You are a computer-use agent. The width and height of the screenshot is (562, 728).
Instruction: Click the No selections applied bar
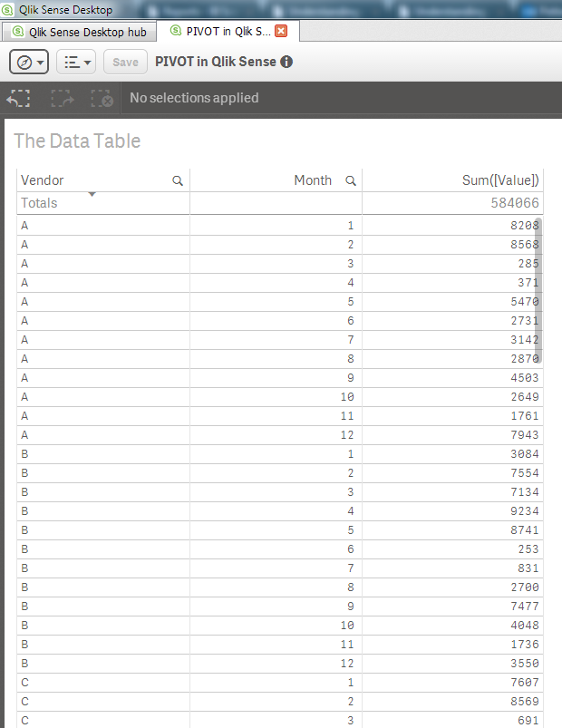coord(193,98)
